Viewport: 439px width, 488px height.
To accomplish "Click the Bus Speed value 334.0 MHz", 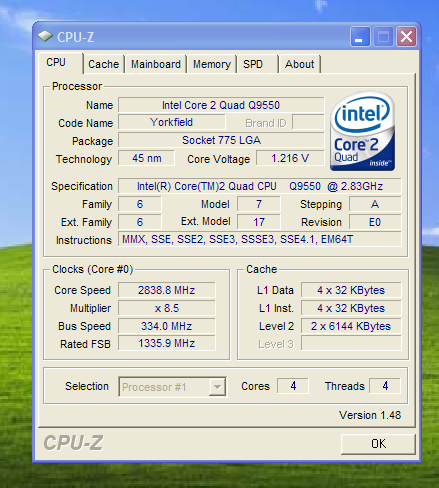I will [167, 326].
